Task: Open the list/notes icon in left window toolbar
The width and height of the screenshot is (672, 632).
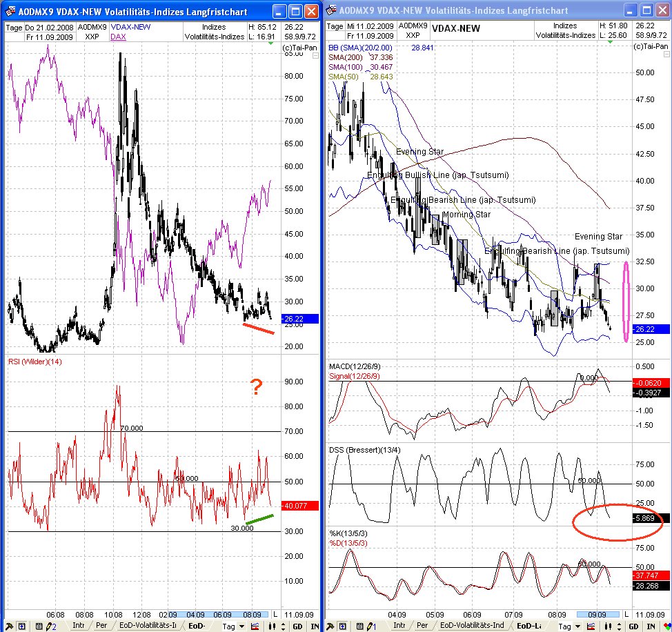Action: pos(39,626)
